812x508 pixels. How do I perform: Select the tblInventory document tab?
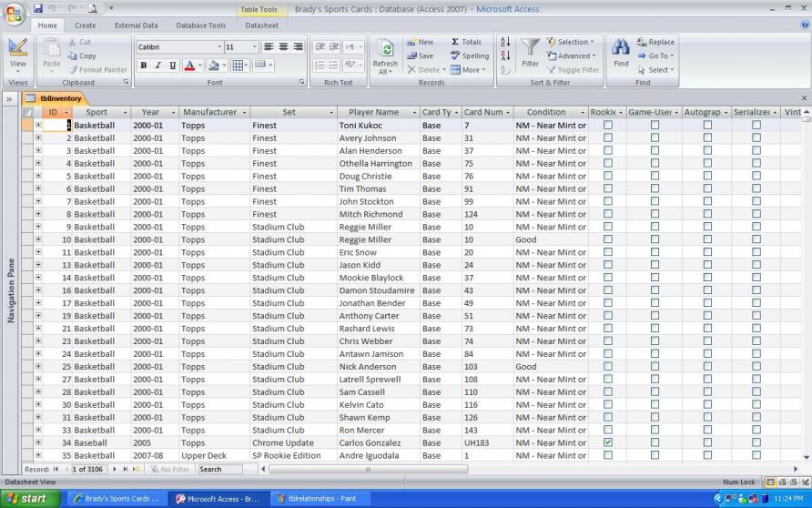(x=55, y=98)
